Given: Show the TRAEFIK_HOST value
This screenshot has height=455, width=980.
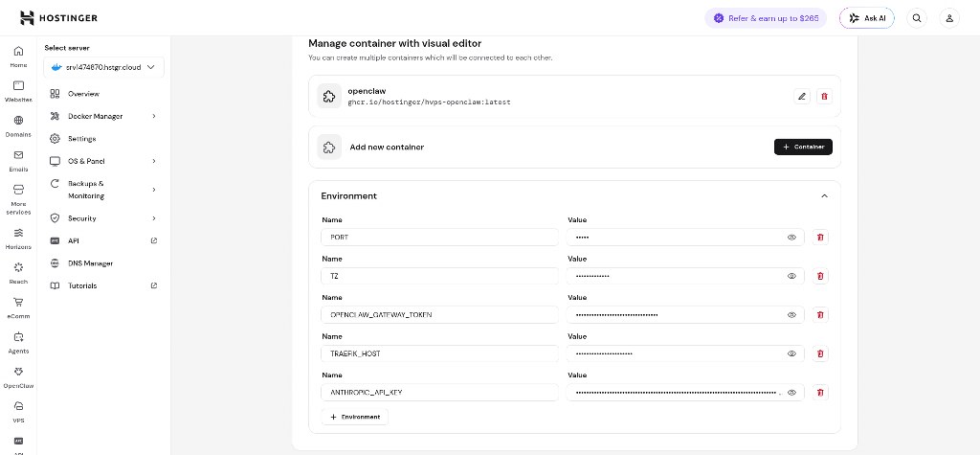Looking at the screenshot, I should coord(791,353).
